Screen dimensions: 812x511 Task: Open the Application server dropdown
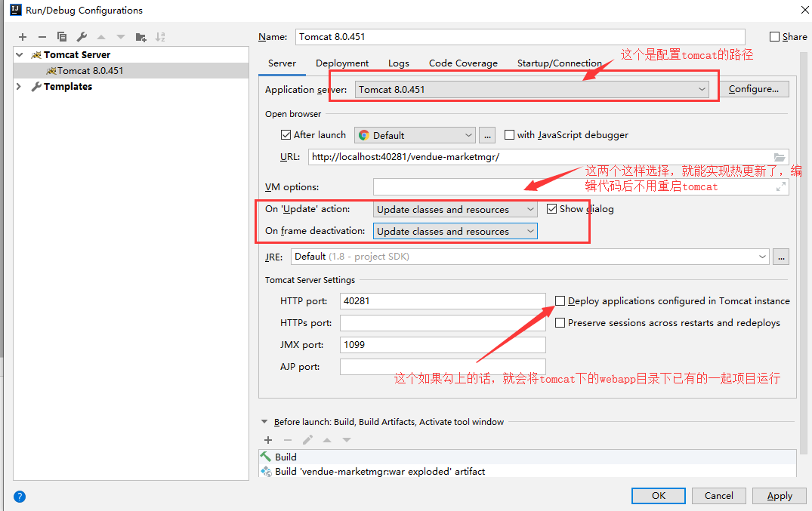532,90
